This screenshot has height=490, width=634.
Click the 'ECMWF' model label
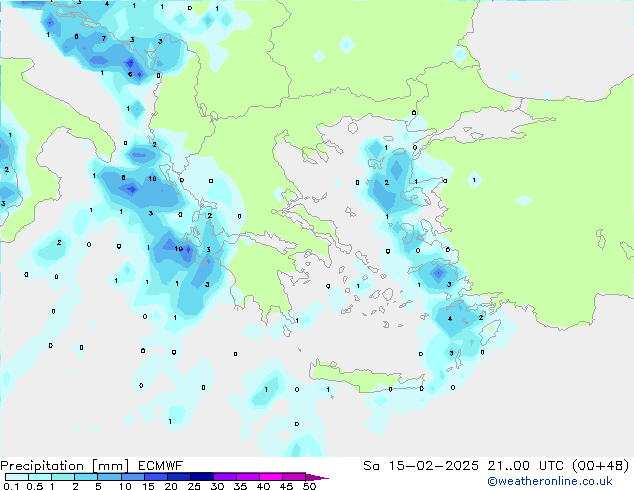161,466
